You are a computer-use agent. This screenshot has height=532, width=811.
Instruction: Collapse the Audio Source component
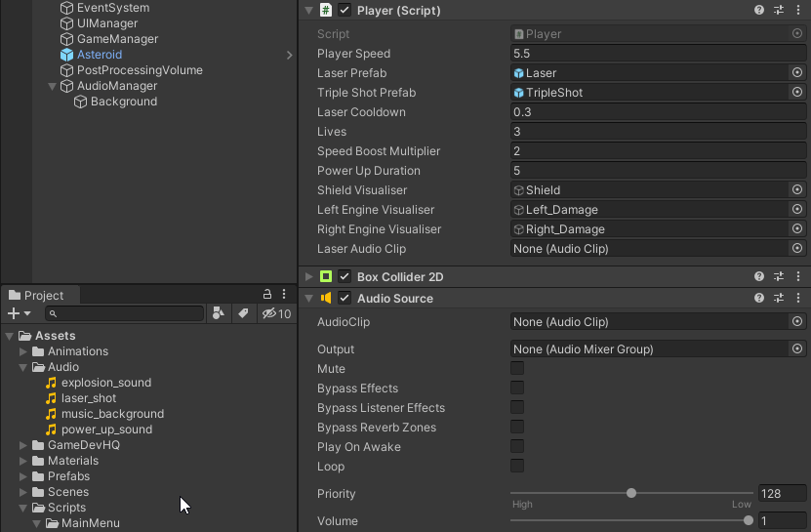click(308, 299)
